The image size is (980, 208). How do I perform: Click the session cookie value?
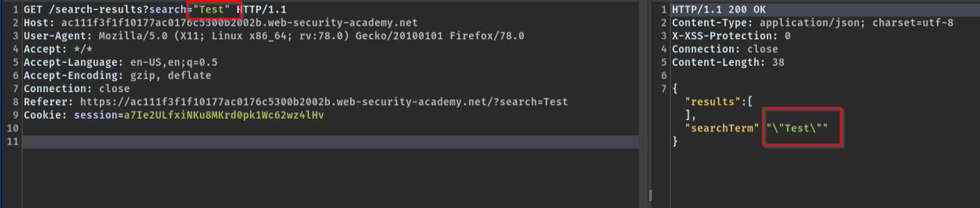pyautogui.click(x=223, y=115)
